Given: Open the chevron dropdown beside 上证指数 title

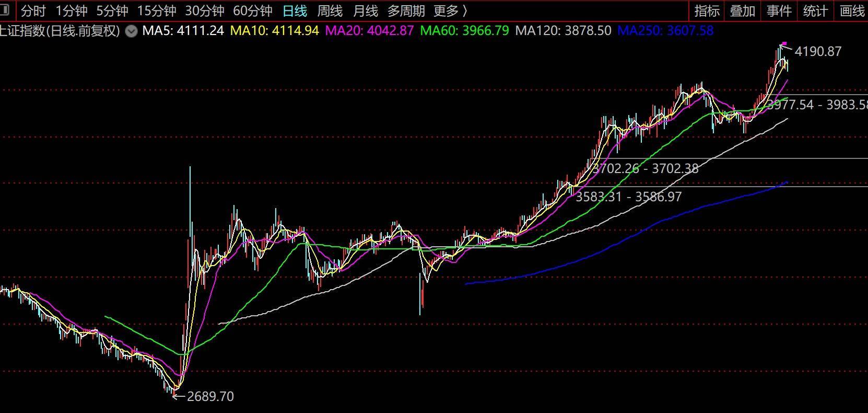Looking at the screenshot, I should tap(132, 31).
